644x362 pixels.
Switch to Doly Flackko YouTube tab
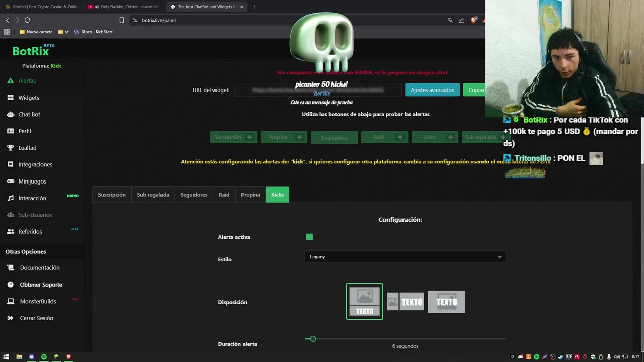[x=123, y=7]
